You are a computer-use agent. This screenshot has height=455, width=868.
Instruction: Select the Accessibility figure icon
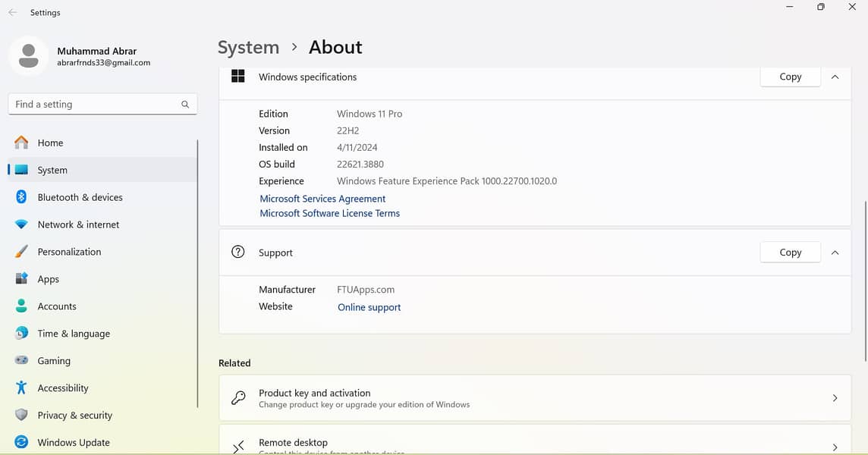[x=21, y=388]
